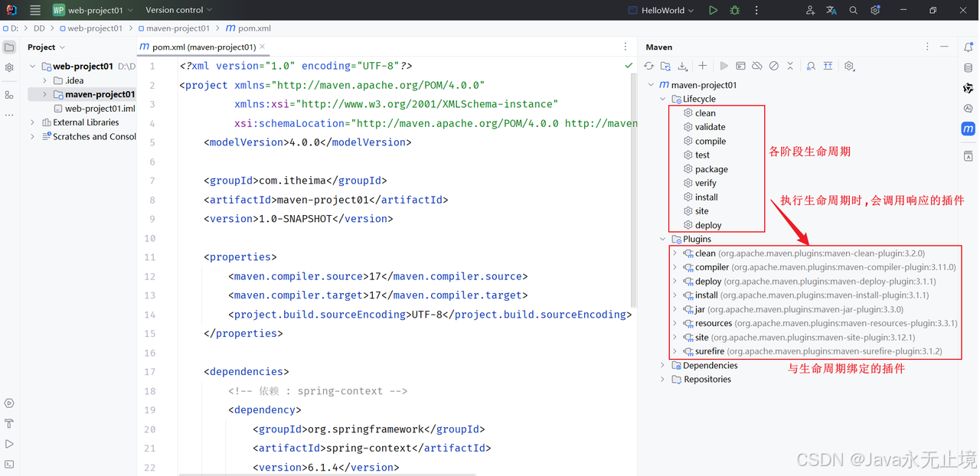
Task: Open web-project01 project dropdown
Action: coord(93,10)
